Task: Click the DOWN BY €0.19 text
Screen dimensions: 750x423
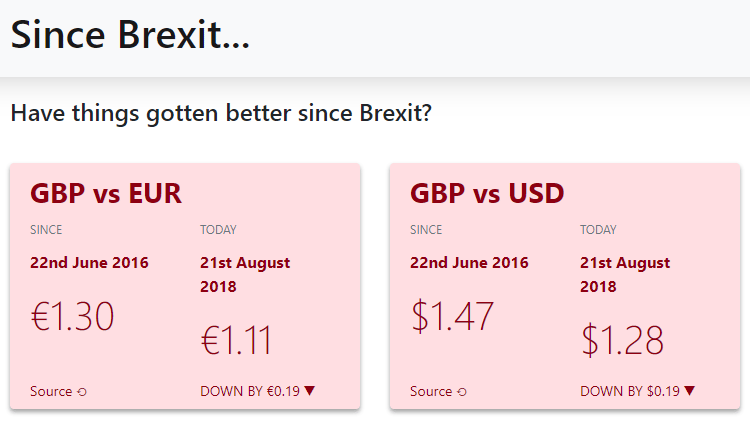Action: [x=250, y=391]
